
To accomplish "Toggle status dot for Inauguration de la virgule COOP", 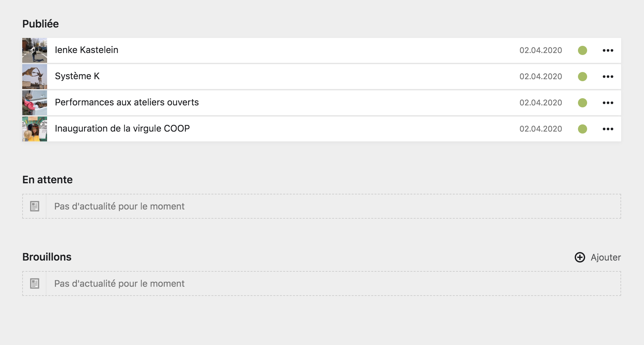I will pyautogui.click(x=582, y=129).
